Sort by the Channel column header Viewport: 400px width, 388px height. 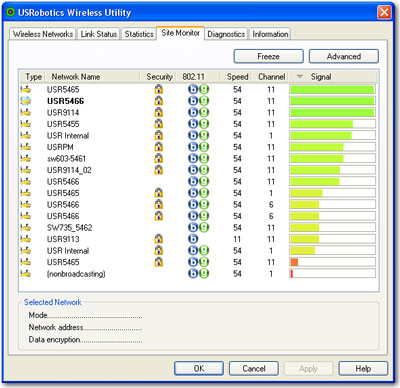coord(271,77)
